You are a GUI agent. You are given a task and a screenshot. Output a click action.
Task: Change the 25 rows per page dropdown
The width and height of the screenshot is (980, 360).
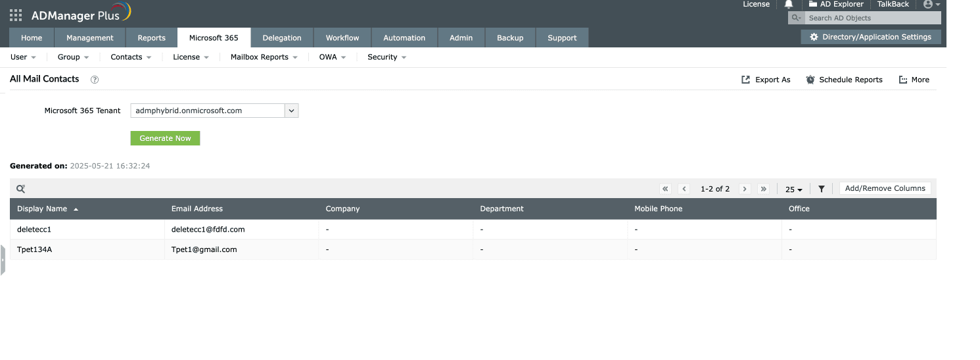click(794, 189)
